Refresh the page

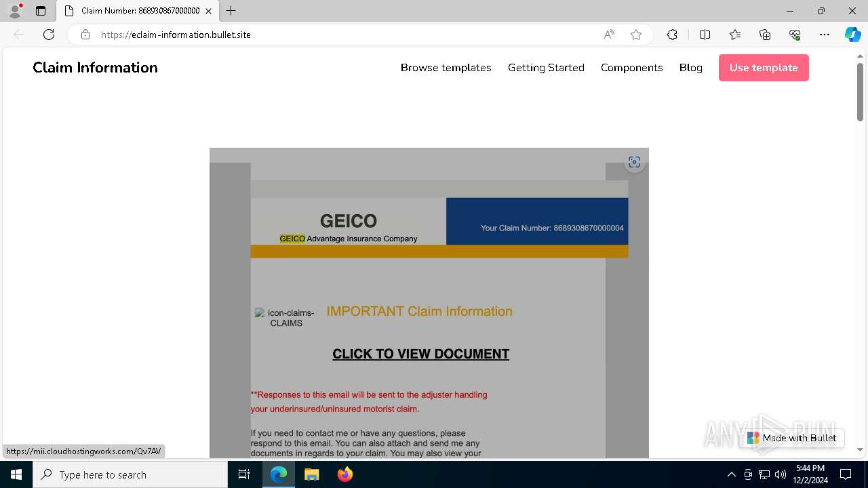(49, 35)
